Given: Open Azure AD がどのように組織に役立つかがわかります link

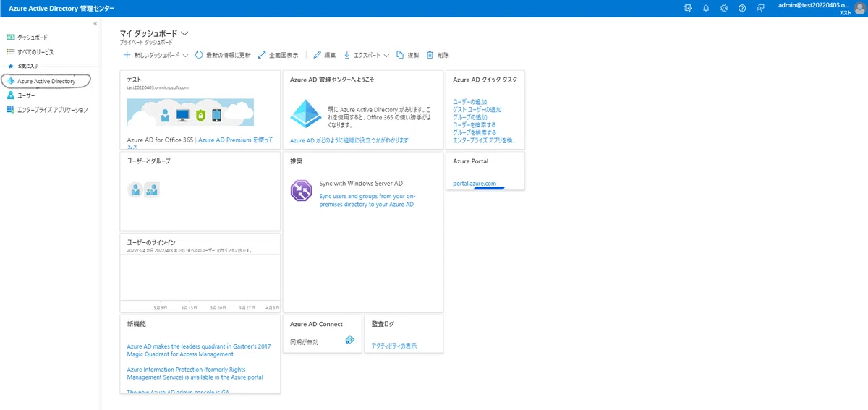Looking at the screenshot, I should (x=349, y=140).
